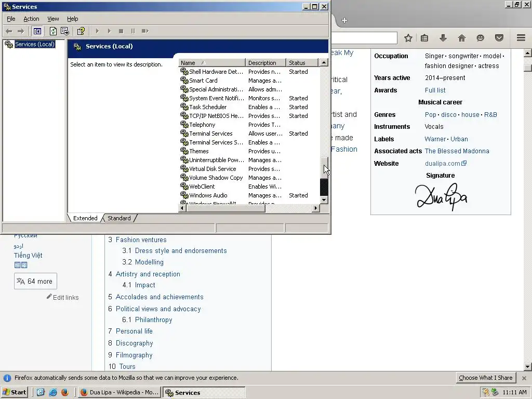Open the View menu in Services

[53, 19]
